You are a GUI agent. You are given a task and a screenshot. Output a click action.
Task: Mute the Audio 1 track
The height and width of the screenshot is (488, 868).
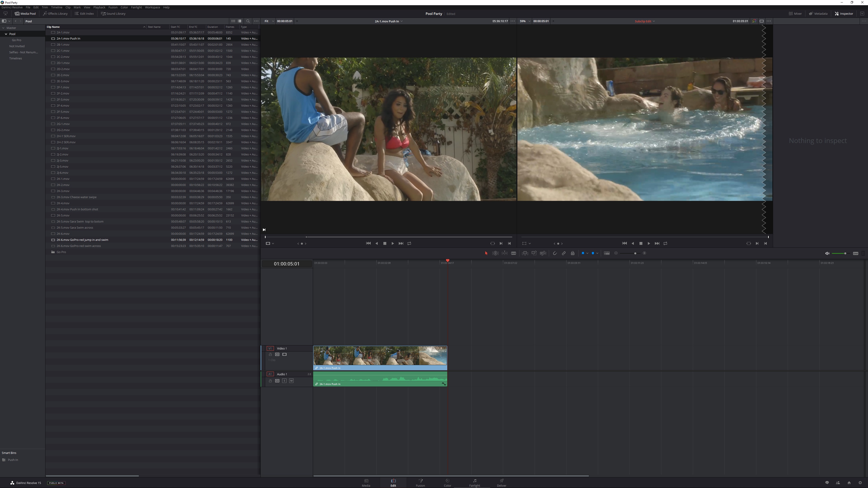[x=291, y=380]
